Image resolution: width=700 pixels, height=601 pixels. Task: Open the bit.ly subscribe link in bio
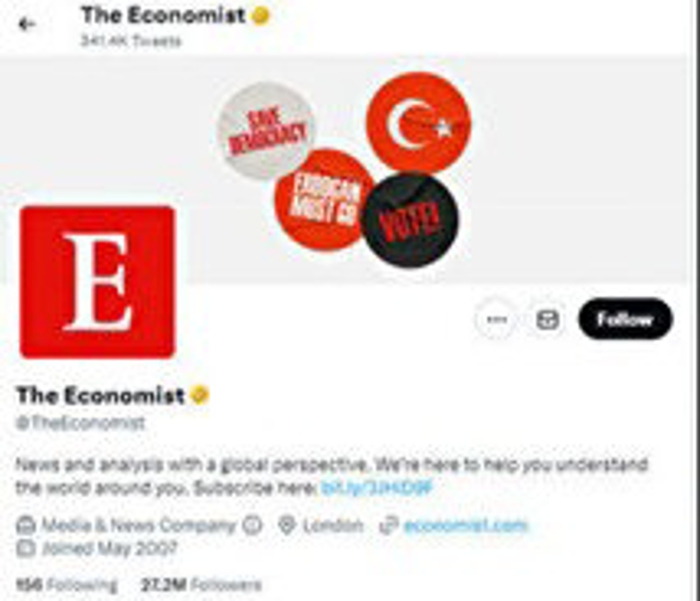coord(377,488)
